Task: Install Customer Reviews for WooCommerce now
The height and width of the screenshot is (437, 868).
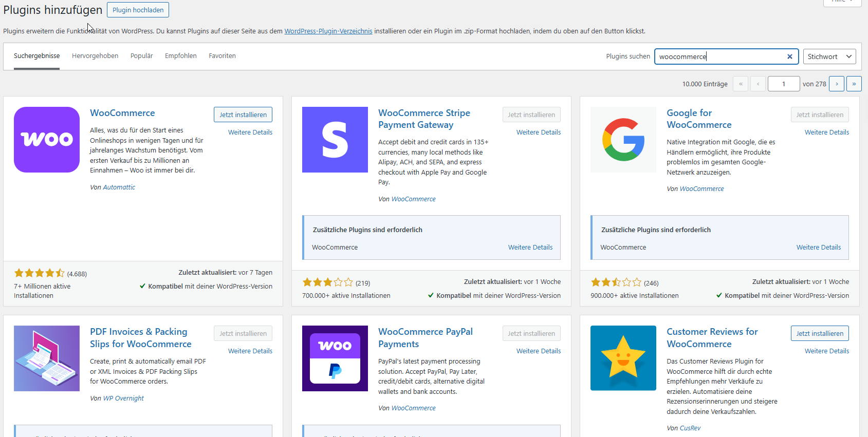Action: coord(820,333)
